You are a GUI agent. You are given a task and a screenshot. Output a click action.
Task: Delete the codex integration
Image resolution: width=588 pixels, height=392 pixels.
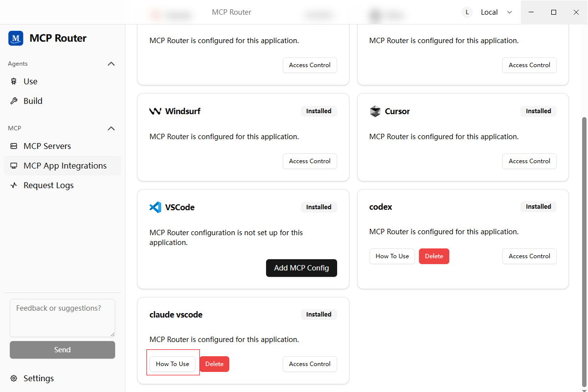pos(434,256)
